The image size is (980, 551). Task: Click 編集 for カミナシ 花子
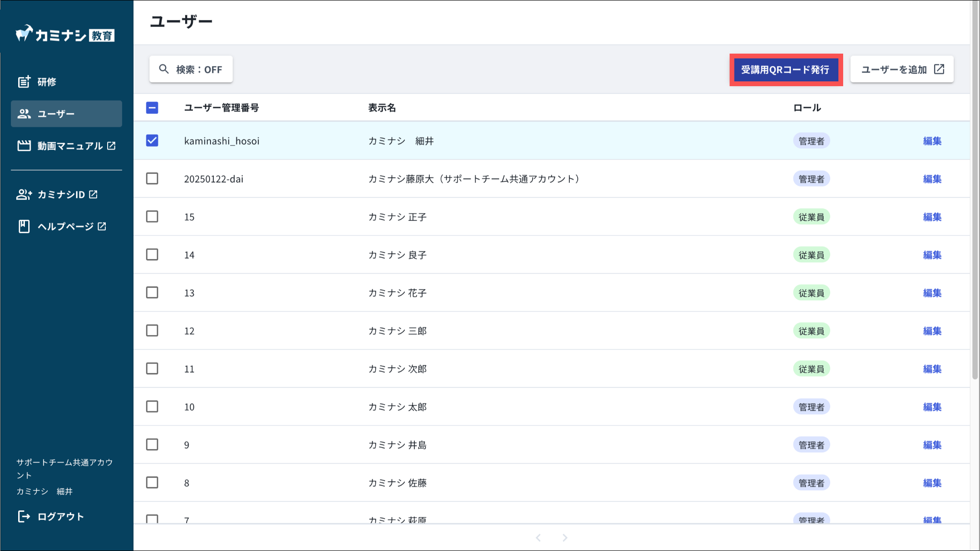[x=932, y=292]
